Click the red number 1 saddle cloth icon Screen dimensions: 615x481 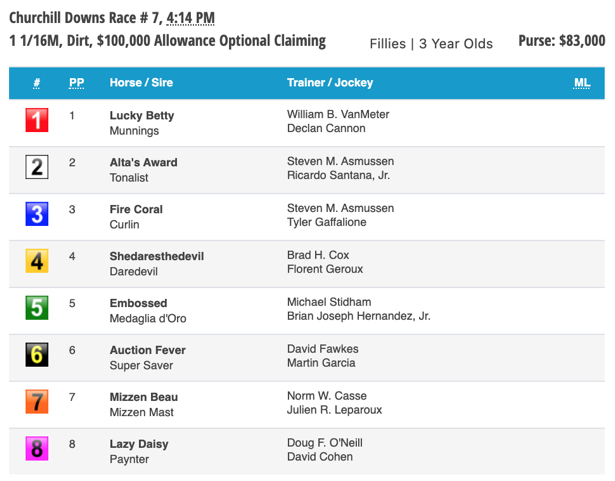tap(37, 122)
